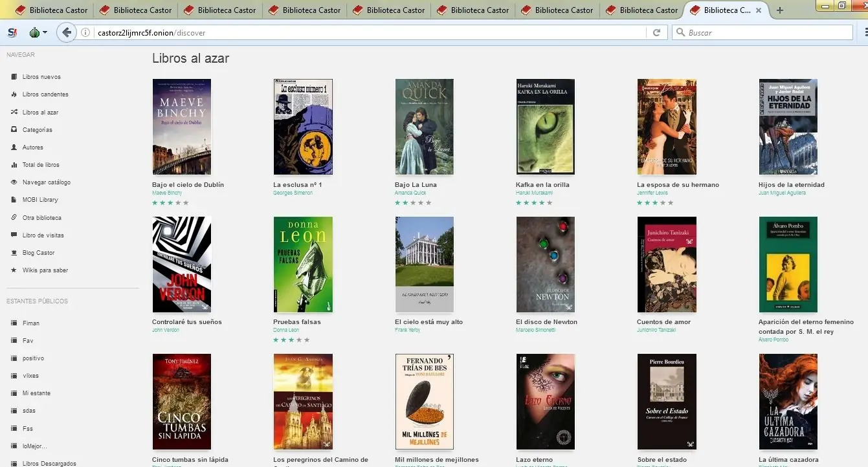Click the browser back arrow button
This screenshot has height=467, width=868.
tap(66, 32)
